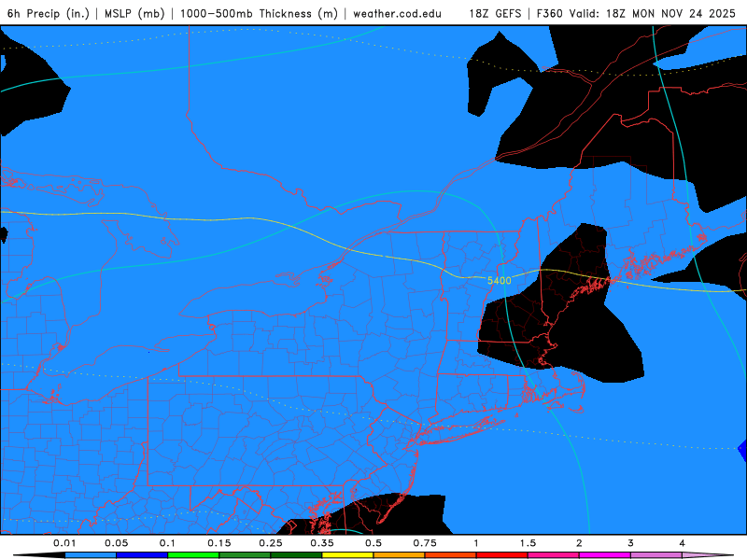Click the orange 0.5–0.75 legend swatch
Image resolution: width=747 pixels, height=560 pixels.
[400, 555]
